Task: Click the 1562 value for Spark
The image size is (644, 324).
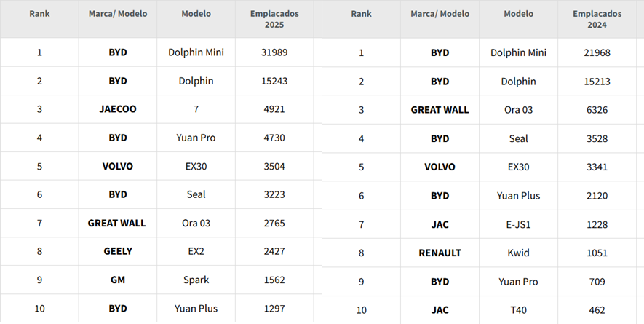Action: coord(274,280)
